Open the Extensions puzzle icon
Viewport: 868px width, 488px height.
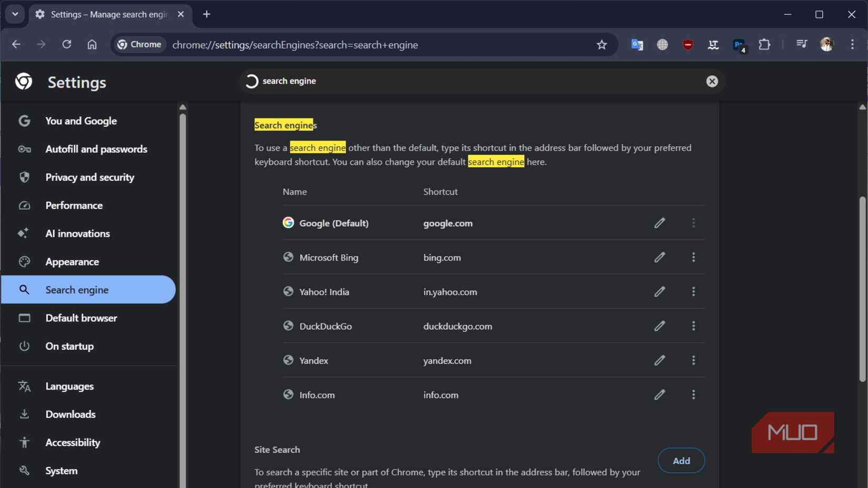point(764,45)
